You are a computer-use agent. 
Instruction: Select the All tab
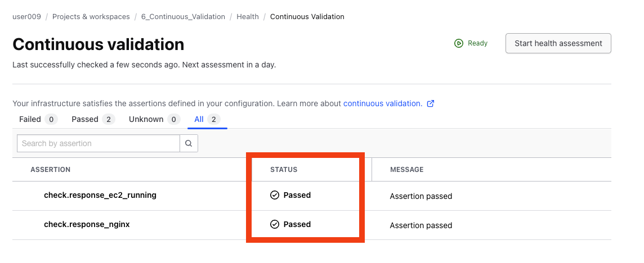[207, 119]
